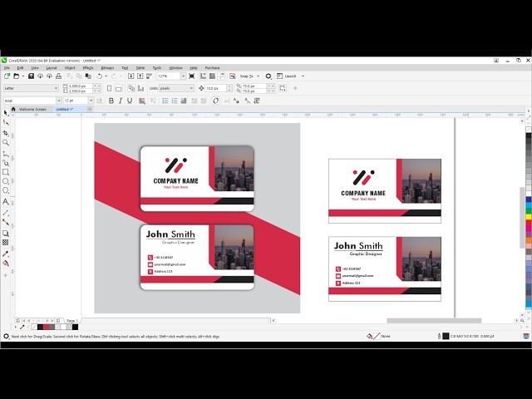
Task: Open the Purchase menu item
Action: 213,68
